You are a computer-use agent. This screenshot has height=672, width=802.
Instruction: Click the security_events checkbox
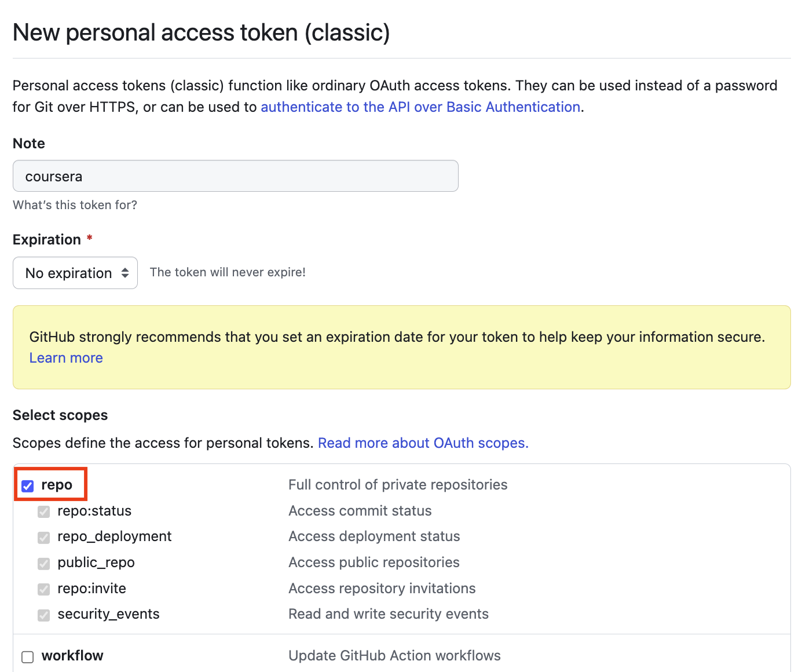tap(44, 615)
